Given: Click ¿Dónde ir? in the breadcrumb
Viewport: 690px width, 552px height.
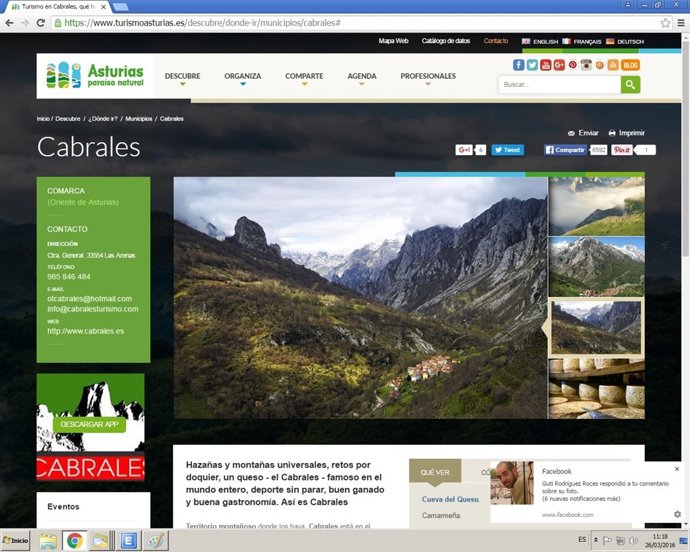Looking at the screenshot, I should (x=103, y=119).
